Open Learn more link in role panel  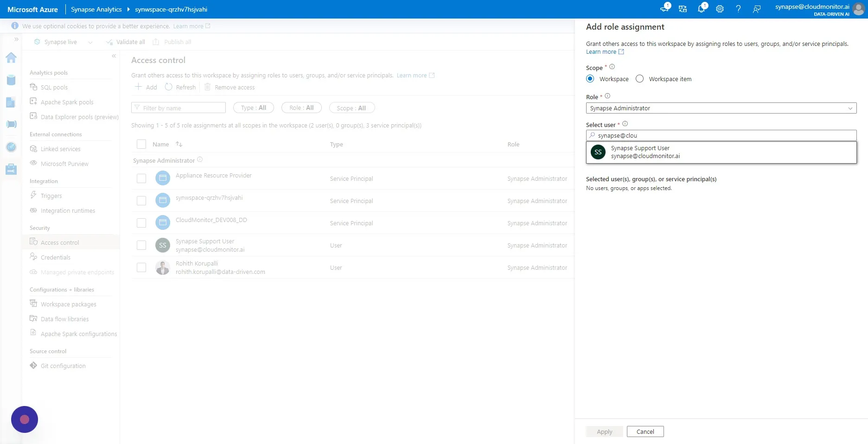coord(605,52)
